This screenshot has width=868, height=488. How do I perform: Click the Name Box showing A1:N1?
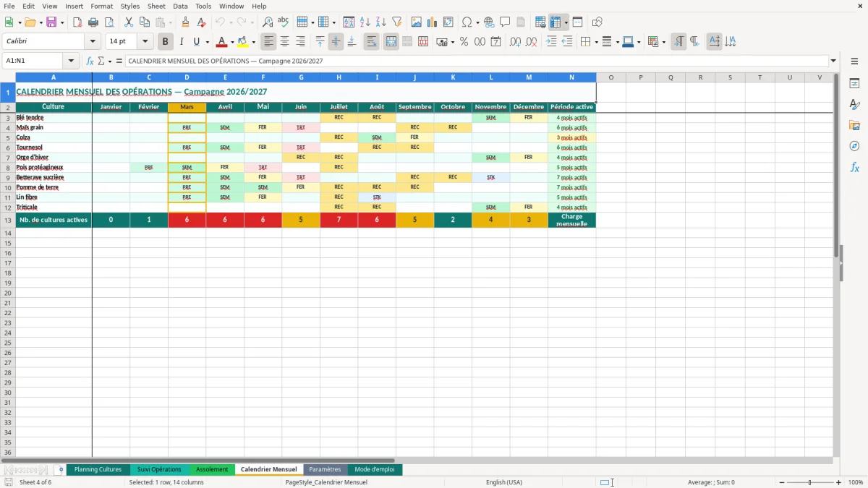(x=33, y=61)
